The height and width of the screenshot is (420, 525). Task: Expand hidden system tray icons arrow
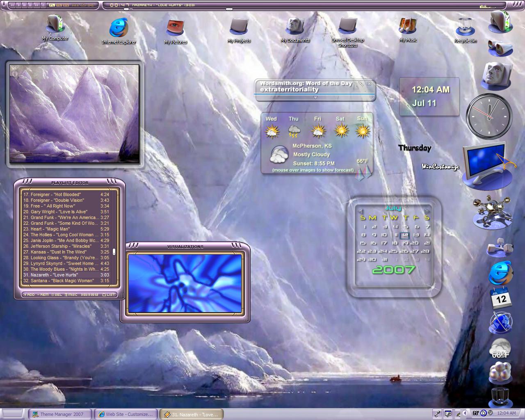(x=465, y=413)
